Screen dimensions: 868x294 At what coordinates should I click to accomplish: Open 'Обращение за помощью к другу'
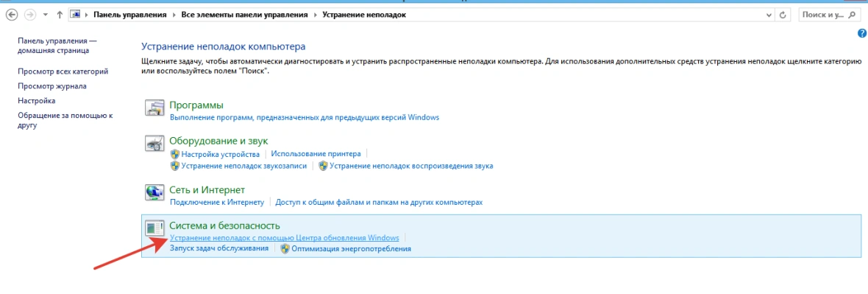pos(65,120)
